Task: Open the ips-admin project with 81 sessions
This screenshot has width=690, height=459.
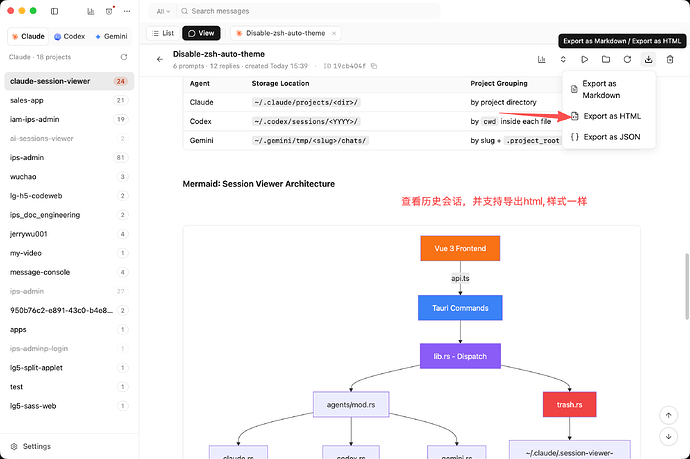Action: tap(69, 158)
